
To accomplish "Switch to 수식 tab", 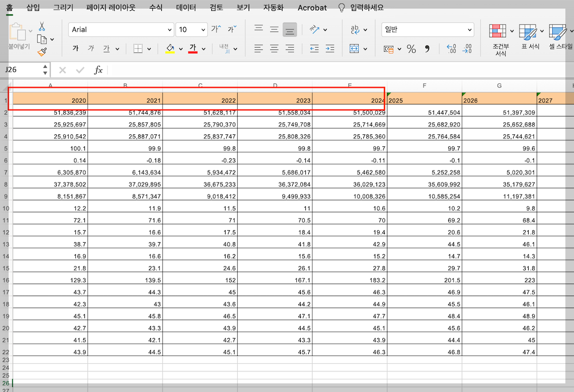I will 156,7.
